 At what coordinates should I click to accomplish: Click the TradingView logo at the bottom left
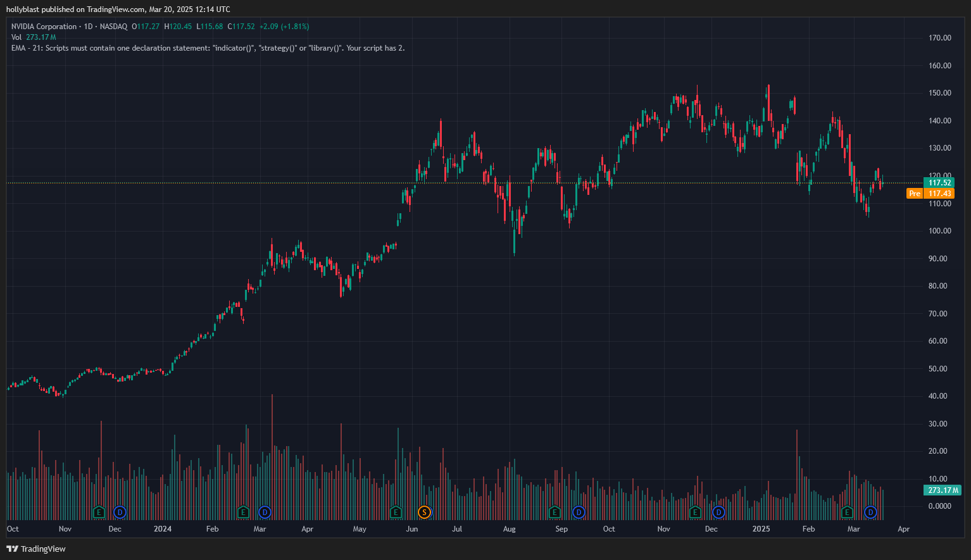point(36,549)
